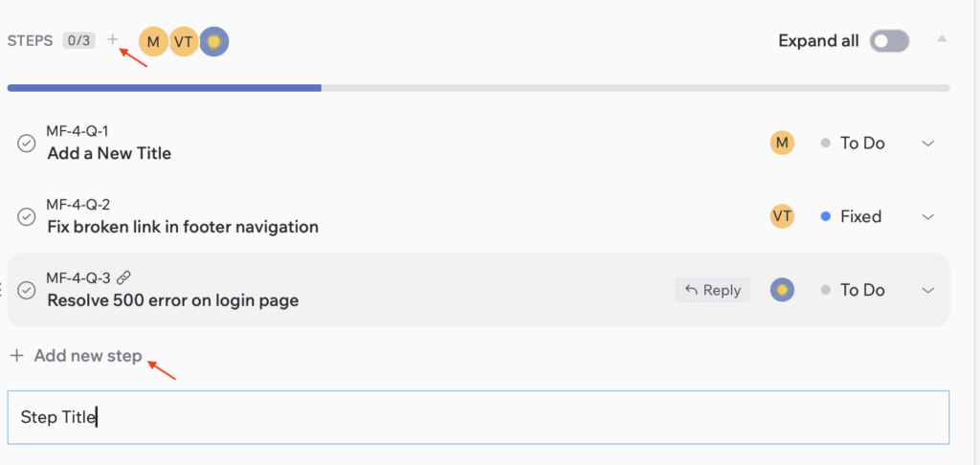The height and width of the screenshot is (465, 980).
Task: Click the M avatar in the steps header
Action: point(153,41)
